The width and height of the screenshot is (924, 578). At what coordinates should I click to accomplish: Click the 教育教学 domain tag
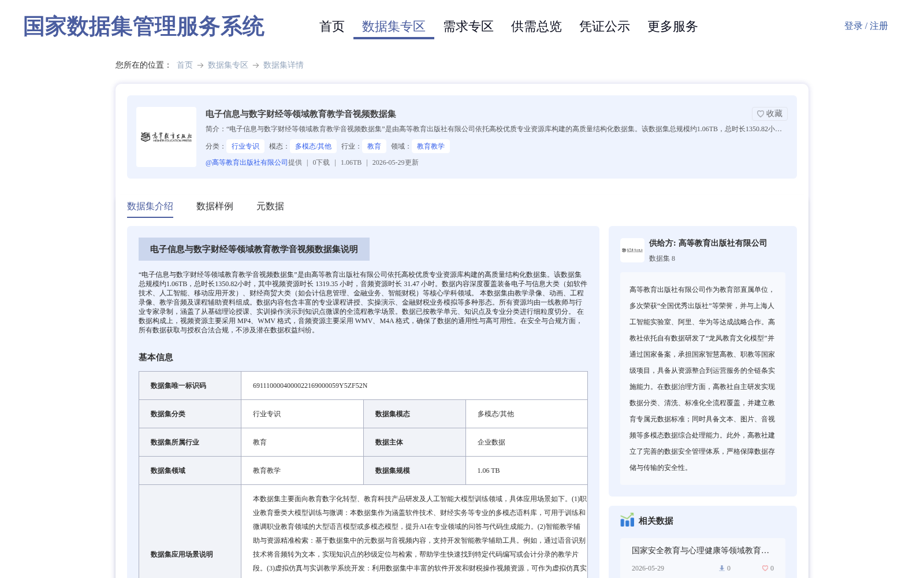point(431,146)
